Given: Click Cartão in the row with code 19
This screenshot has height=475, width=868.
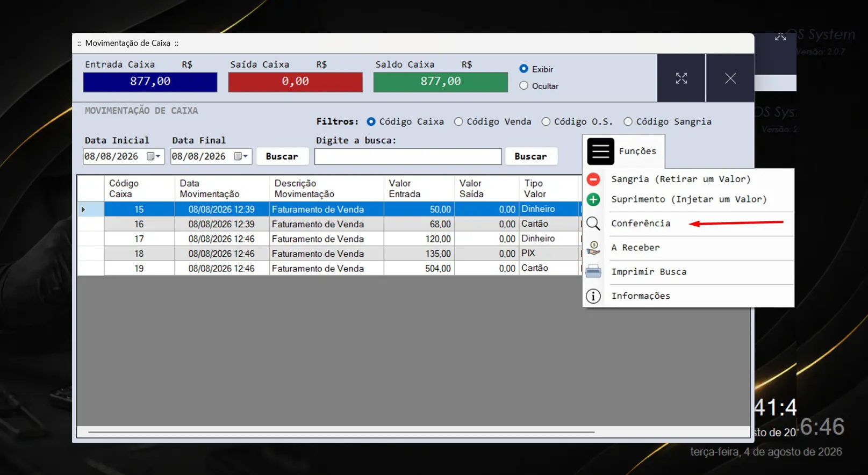Looking at the screenshot, I should 549,269.
